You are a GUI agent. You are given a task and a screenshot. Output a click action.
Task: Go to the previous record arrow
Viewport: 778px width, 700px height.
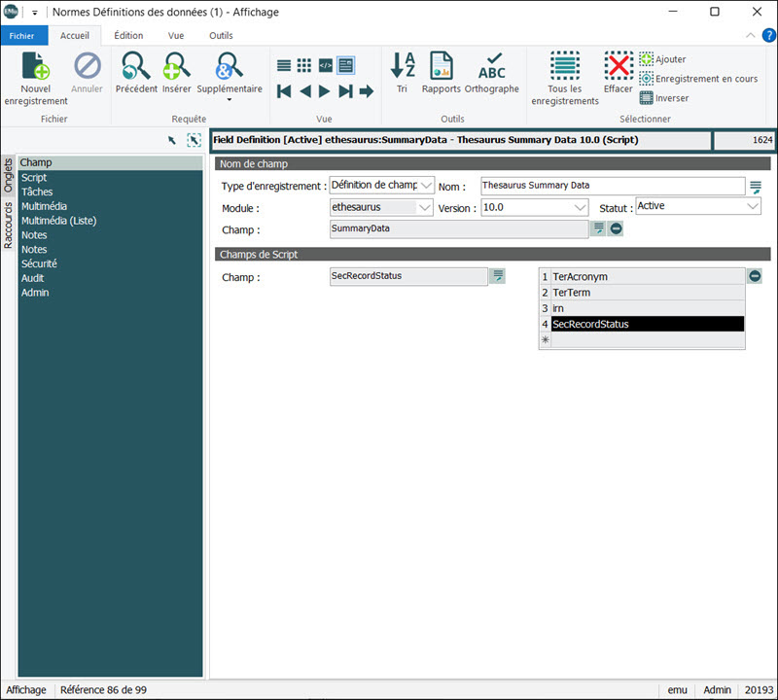[x=305, y=91]
